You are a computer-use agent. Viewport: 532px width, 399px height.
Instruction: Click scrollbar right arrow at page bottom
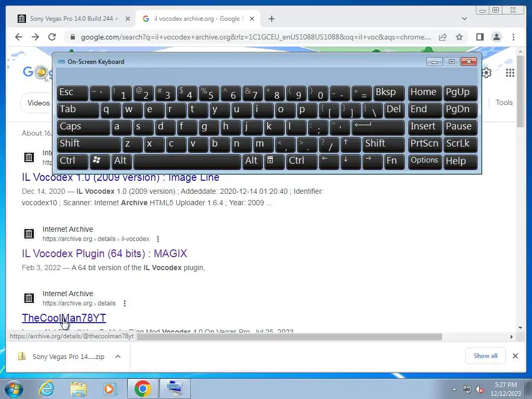(x=512, y=337)
